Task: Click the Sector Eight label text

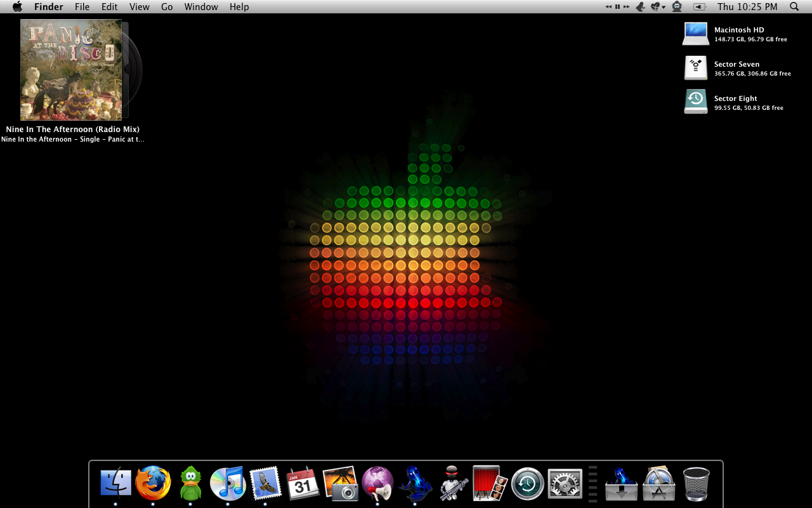Action: 736,98
